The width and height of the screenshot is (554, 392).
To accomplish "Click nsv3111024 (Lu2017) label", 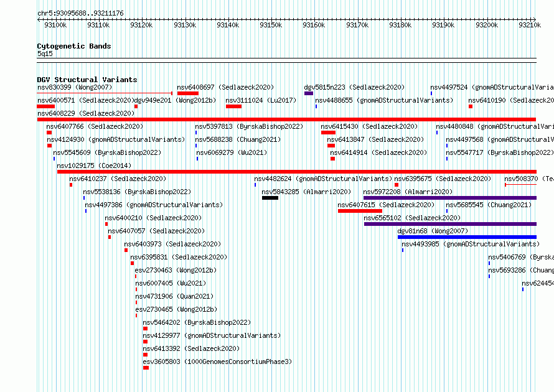I will tap(261, 100).
